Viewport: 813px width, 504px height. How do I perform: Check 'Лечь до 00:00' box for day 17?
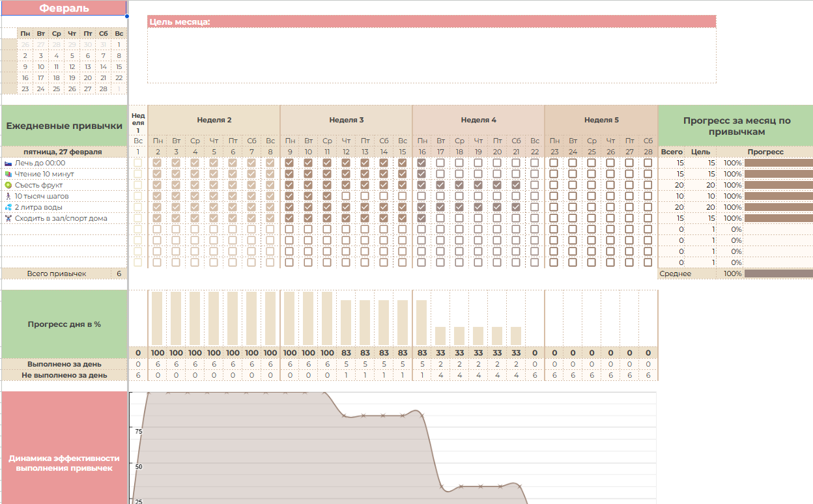(x=441, y=163)
